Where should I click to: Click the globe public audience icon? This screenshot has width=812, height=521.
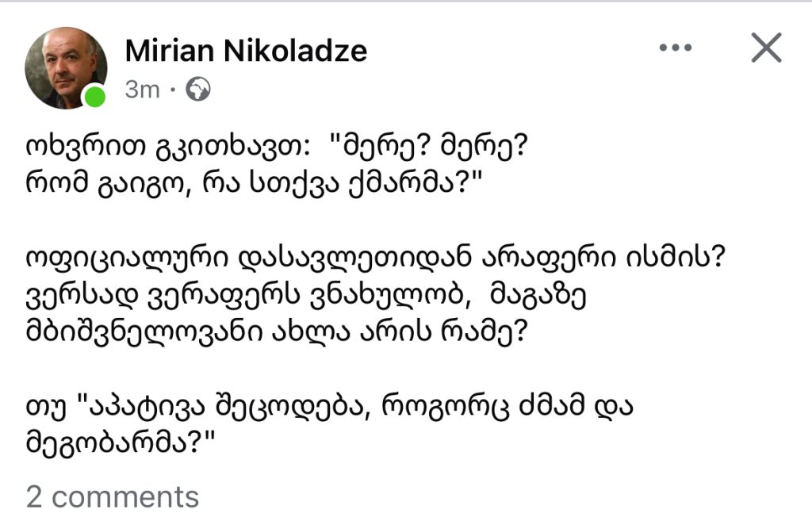[x=197, y=90]
